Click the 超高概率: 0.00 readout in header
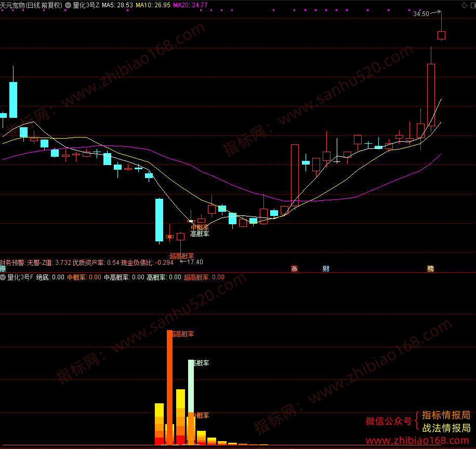Image resolution: width=476 pixels, height=449 pixels. coord(204,277)
